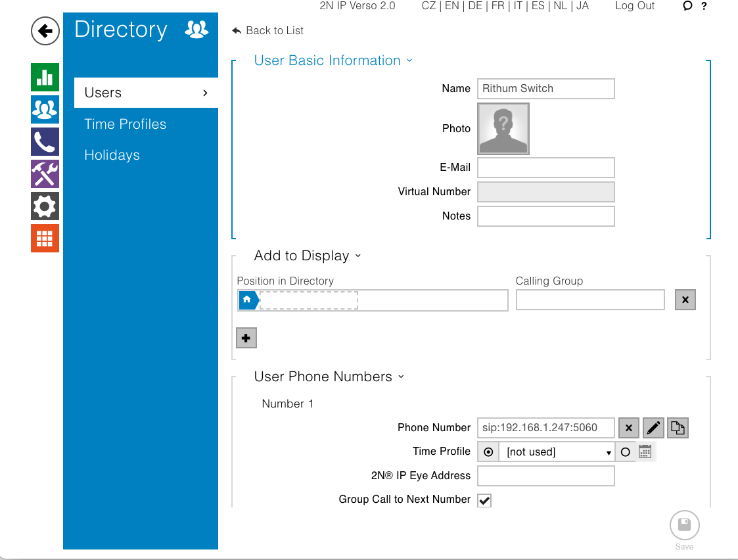Click the Directory header title
738x560 pixels.
[121, 30]
